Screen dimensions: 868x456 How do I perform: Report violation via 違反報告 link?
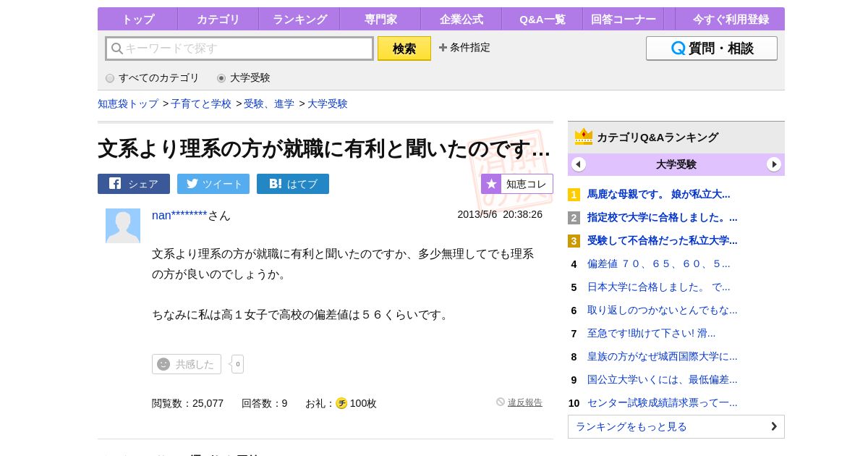pos(525,402)
